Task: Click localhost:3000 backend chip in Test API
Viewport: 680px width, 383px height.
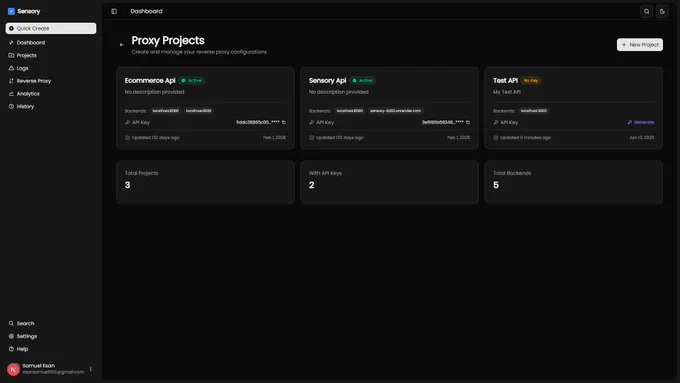Action: pos(534,111)
